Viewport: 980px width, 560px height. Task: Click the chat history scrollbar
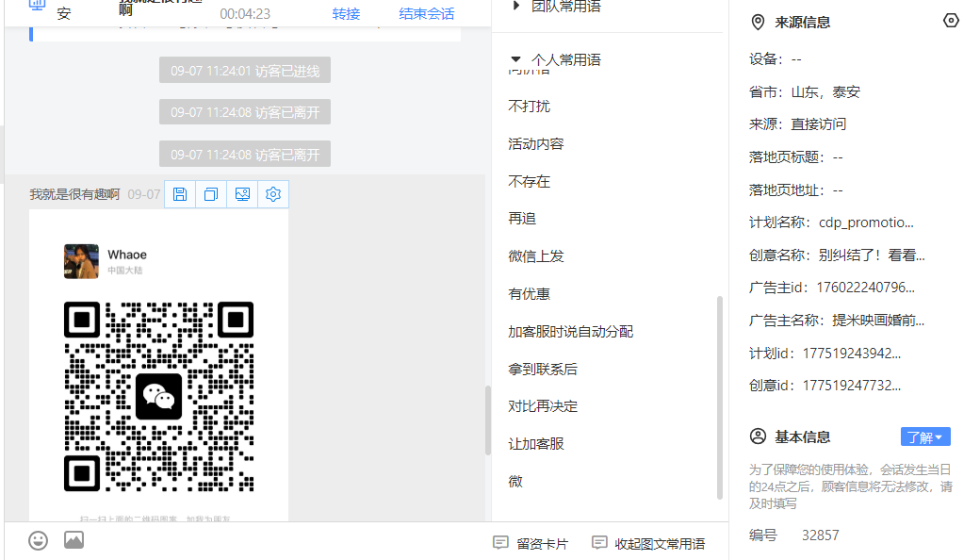[488, 420]
